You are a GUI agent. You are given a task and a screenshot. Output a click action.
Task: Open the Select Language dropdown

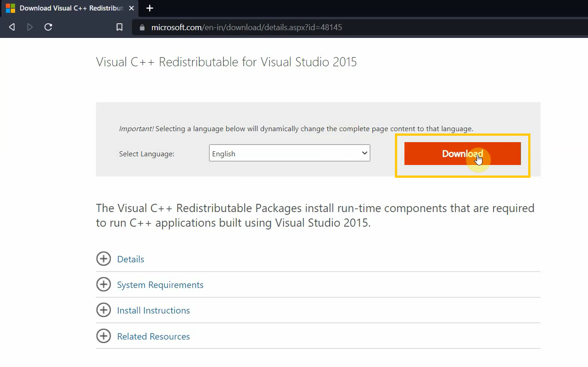[x=289, y=154]
